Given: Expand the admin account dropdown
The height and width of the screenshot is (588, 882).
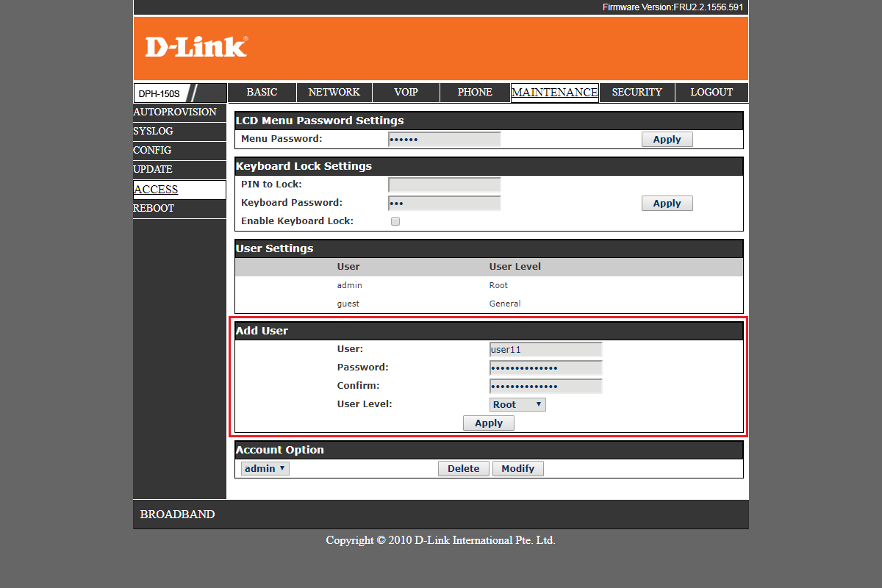Looking at the screenshot, I should tap(265, 468).
